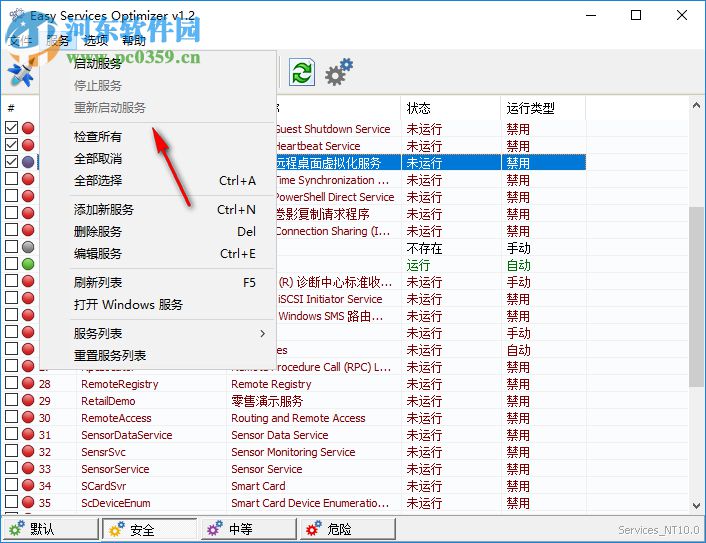Click the yellow gear icon on Safe button
Viewport: 706px width, 543px height.
coord(117,529)
